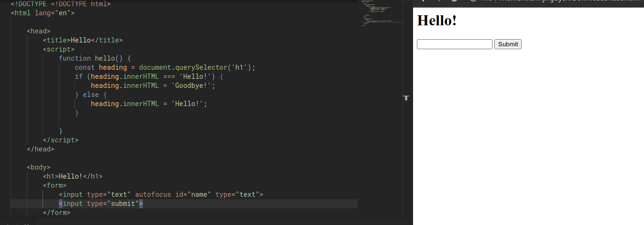Click the "function hello() {" line
The width and height of the screenshot is (644, 225).
click(x=95, y=58)
